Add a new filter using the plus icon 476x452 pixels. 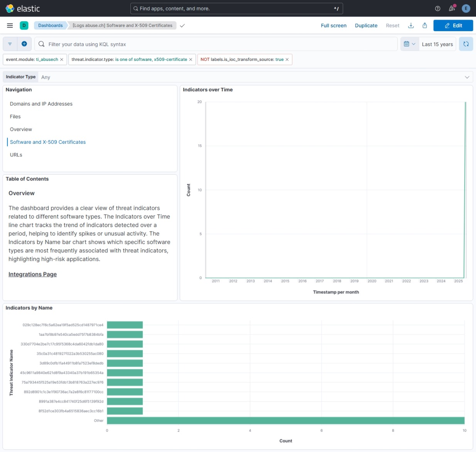point(24,44)
